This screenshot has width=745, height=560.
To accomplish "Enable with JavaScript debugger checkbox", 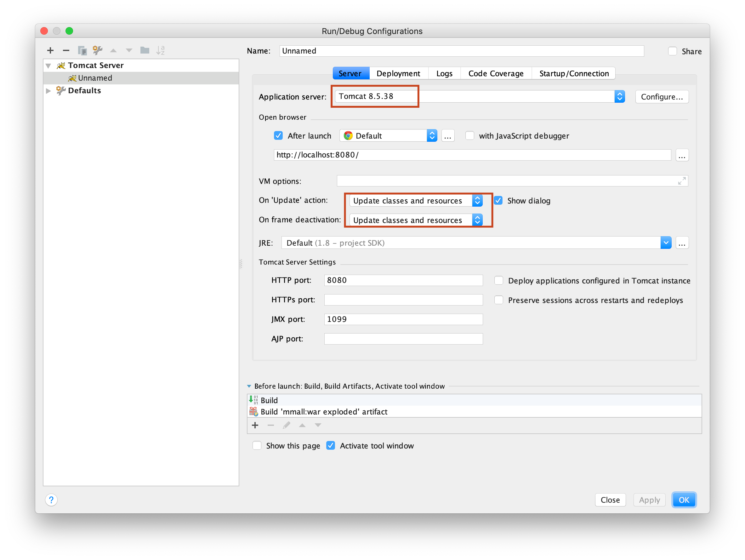I will coord(469,136).
